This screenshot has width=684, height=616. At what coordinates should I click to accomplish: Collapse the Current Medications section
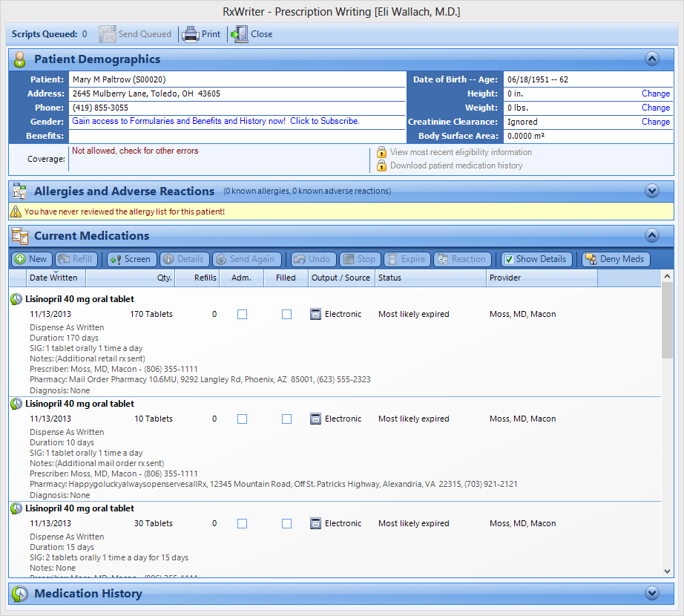[652, 235]
